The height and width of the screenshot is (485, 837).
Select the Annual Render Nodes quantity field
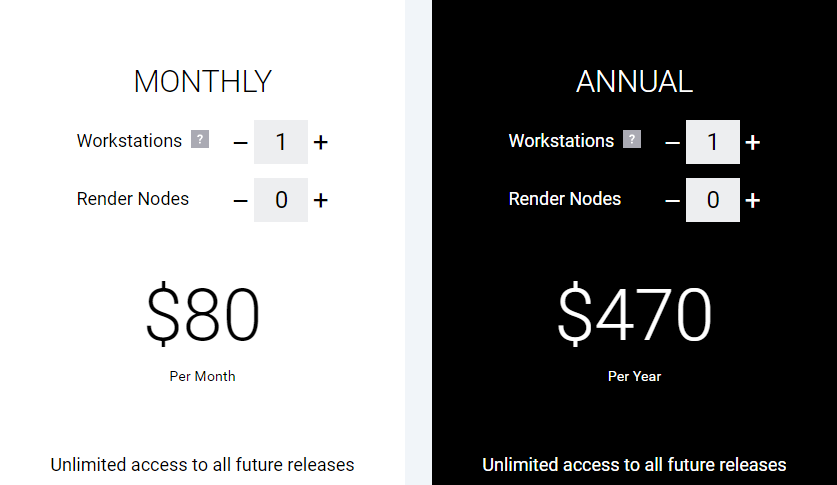point(713,200)
